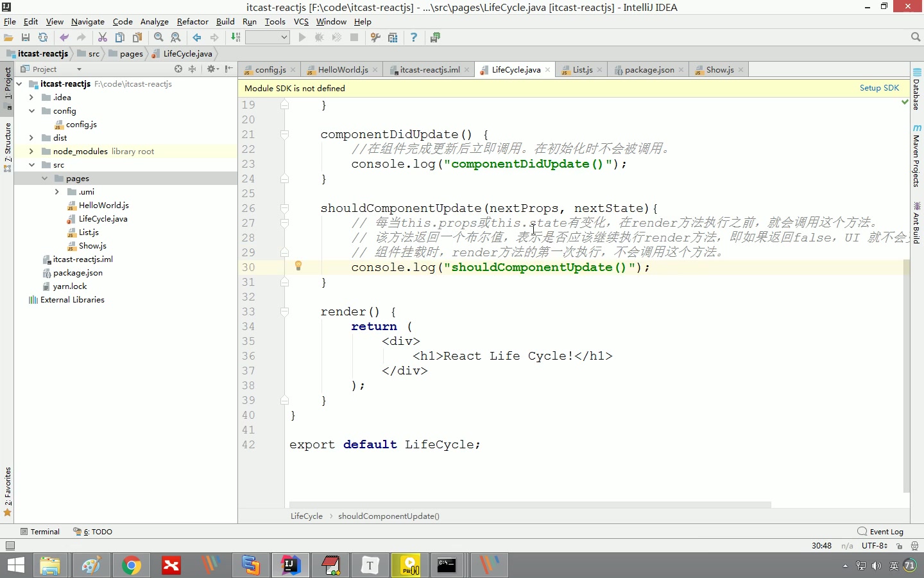Image resolution: width=924 pixels, height=578 pixels.
Task: Click the Help question mark icon
Action: click(x=414, y=38)
